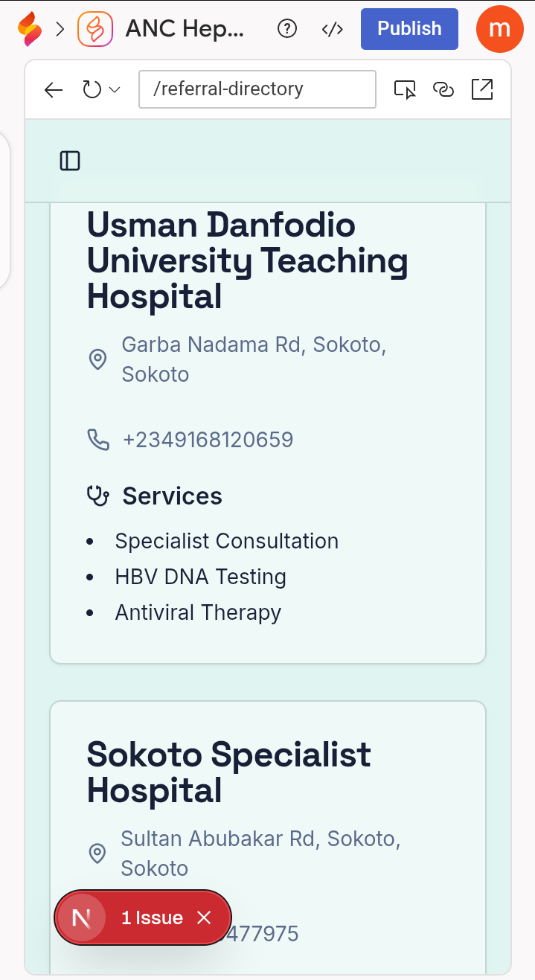535x980 pixels.
Task: Click the ANC Hep… project title
Action: click(x=185, y=29)
